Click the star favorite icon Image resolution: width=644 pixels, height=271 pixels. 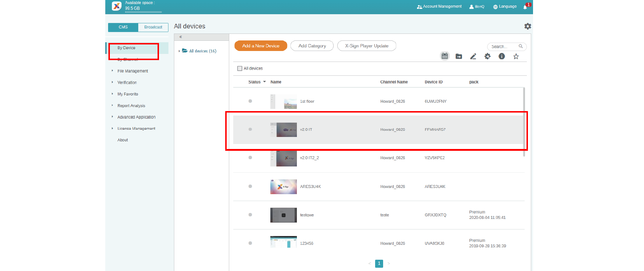coord(516,56)
